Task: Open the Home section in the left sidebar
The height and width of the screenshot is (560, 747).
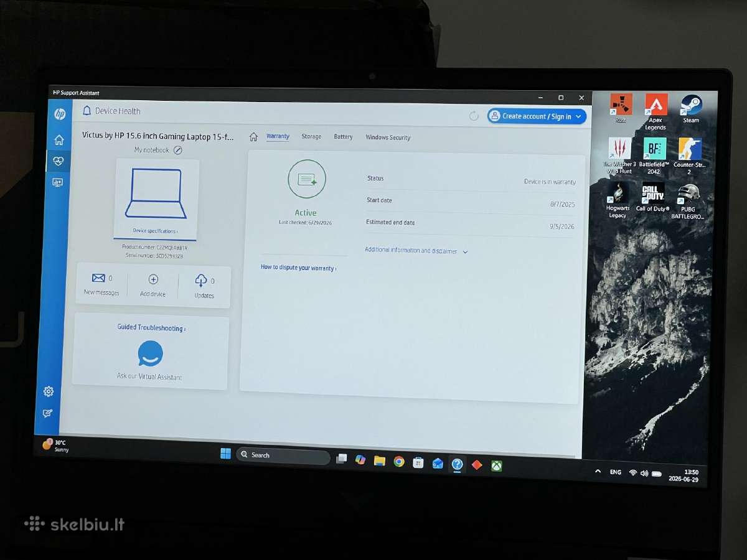Action: pos(59,140)
